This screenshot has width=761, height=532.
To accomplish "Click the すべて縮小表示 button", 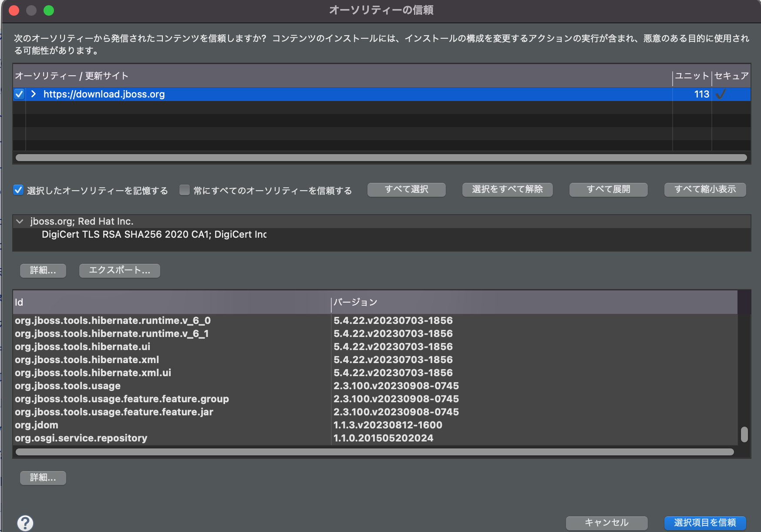I will (705, 189).
